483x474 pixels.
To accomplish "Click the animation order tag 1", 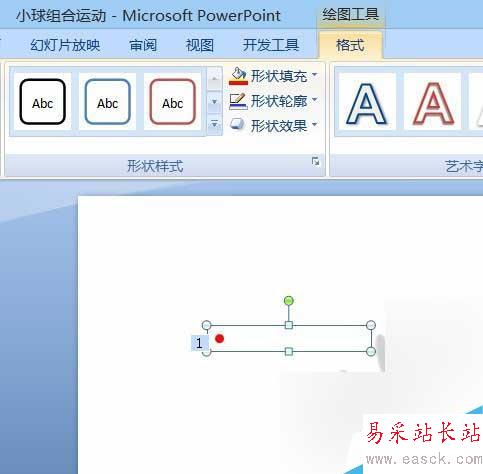I will tap(199, 343).
